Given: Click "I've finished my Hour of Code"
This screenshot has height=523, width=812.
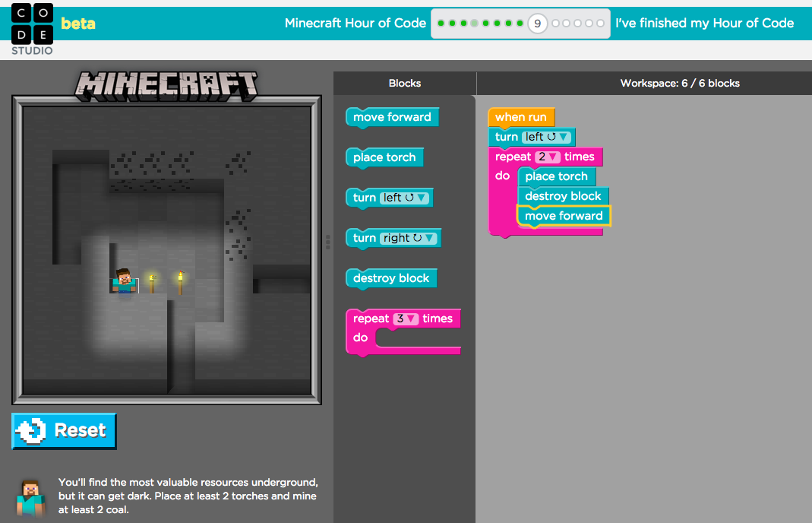Looking at the screenshot, I should click(x=704, y=24).
